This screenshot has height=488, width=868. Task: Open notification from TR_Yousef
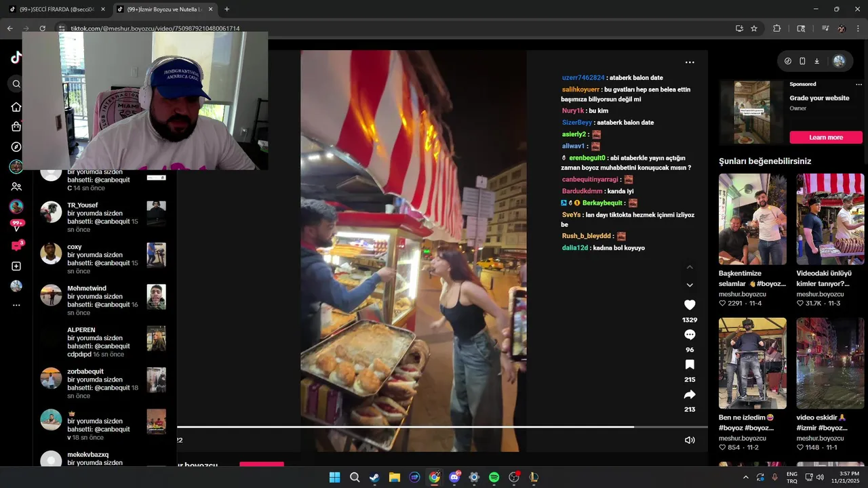tap(104, 218)
